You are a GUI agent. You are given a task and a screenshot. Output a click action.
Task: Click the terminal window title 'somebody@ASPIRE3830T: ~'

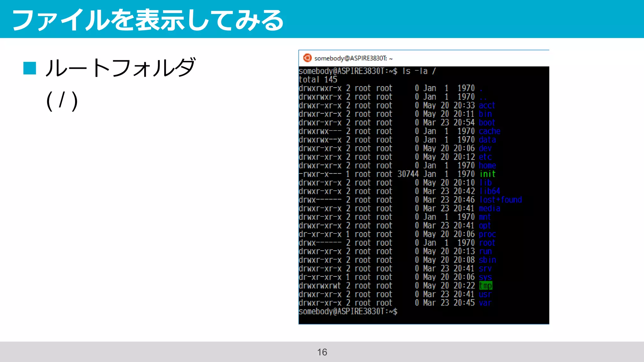353,58
